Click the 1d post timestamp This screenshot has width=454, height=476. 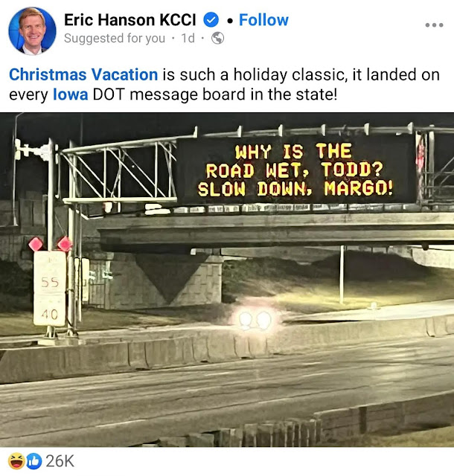click(188, 38)
